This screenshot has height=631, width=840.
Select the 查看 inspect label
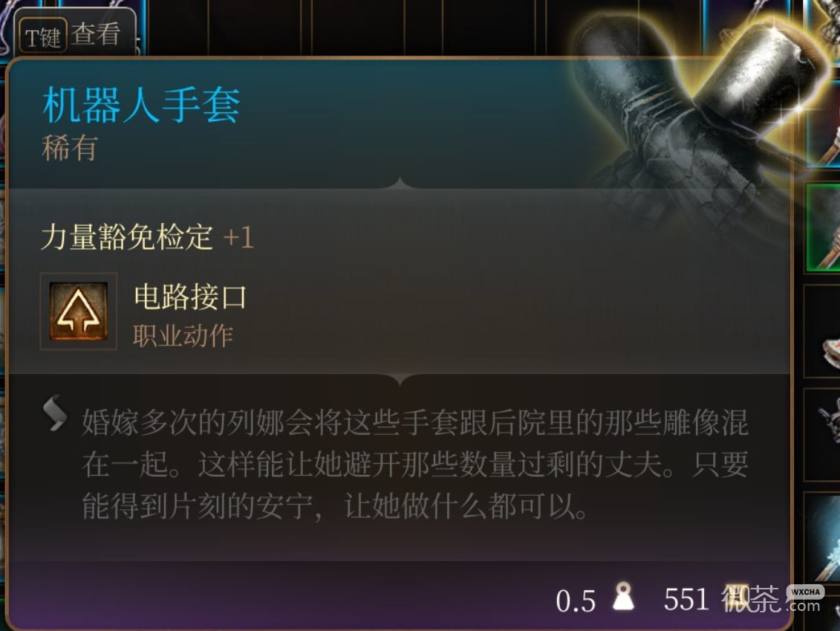click(x=96, y=34)
